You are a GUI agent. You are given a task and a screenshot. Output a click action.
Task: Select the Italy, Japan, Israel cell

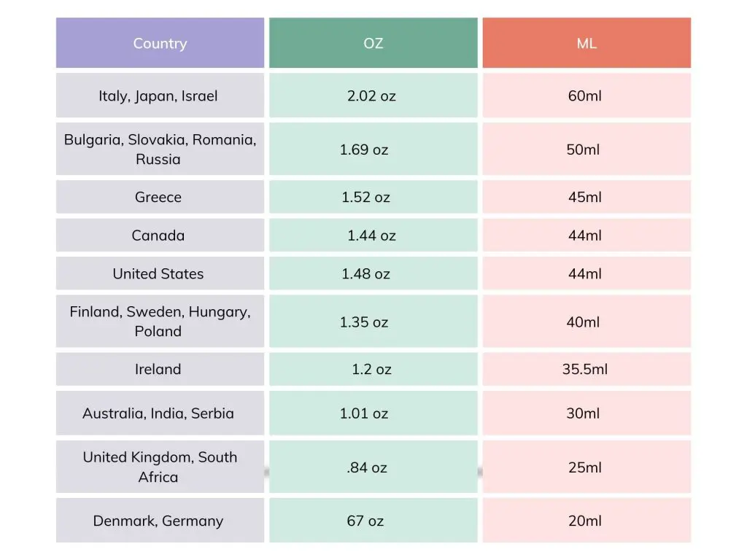tap(158, 96)
